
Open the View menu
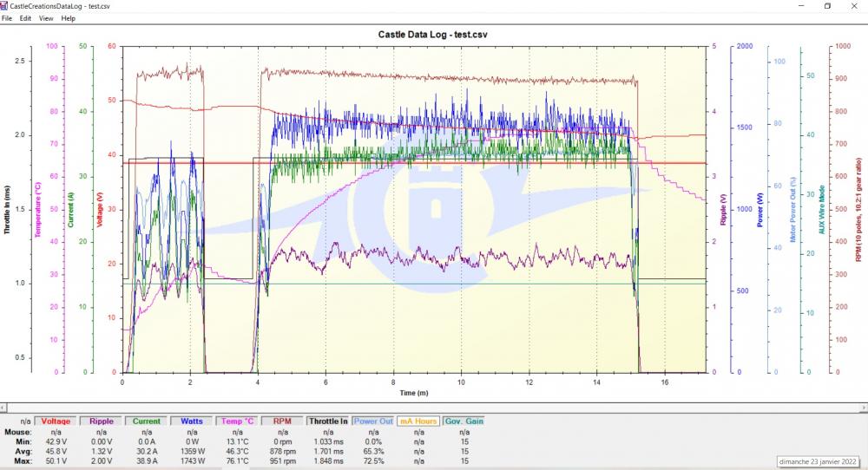click(46, 18)
